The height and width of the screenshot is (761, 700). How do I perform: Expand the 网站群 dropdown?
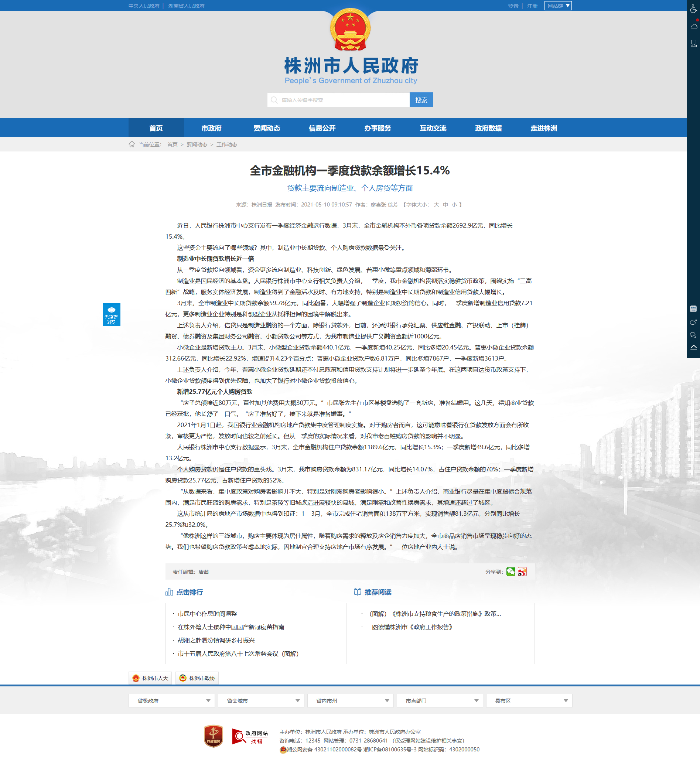click(x=558, y=6)
